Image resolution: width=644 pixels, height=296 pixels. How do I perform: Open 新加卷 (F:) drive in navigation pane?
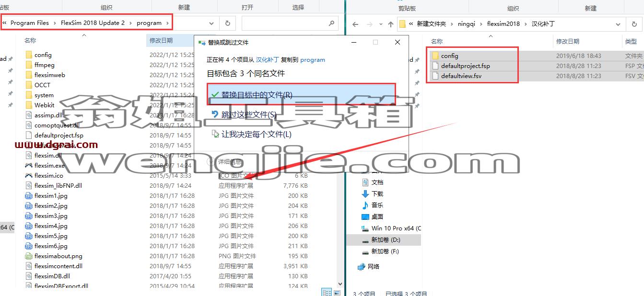(x=385, y=251)
